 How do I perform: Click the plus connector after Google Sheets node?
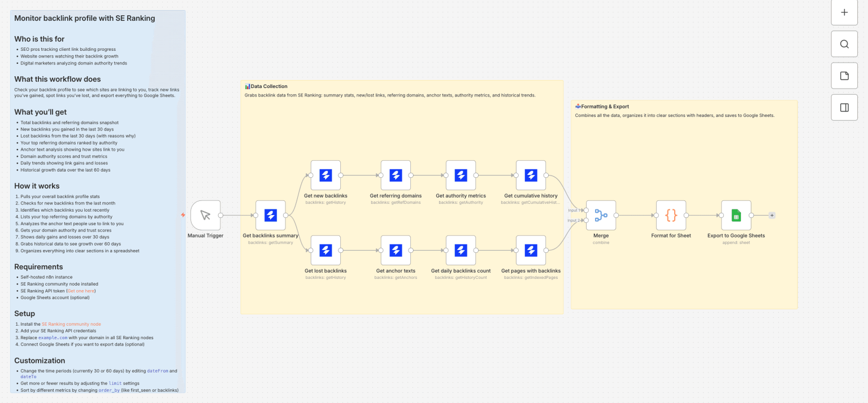click(x=772, y=215)
